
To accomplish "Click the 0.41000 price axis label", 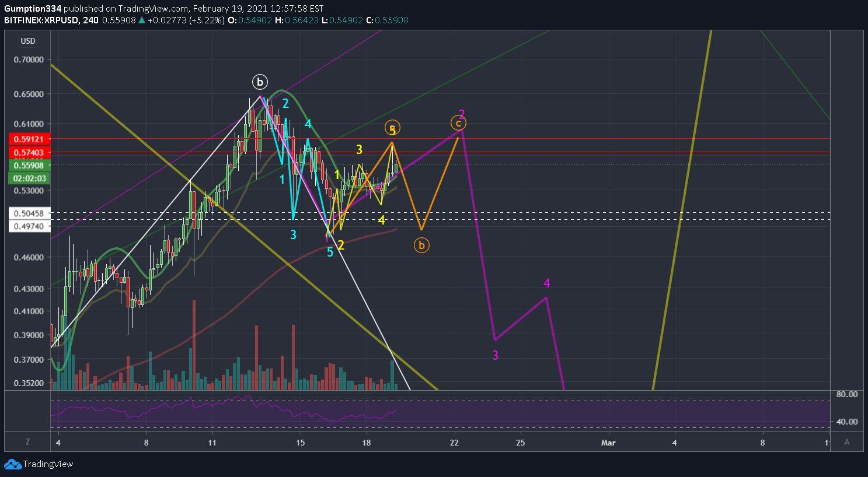I will click(x=29, y=311).
